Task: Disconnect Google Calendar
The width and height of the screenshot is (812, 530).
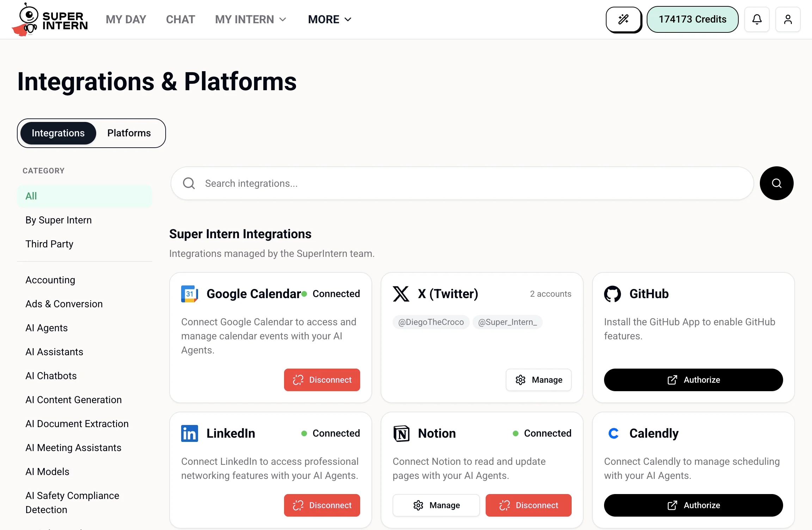Action: tap(322, 380)
